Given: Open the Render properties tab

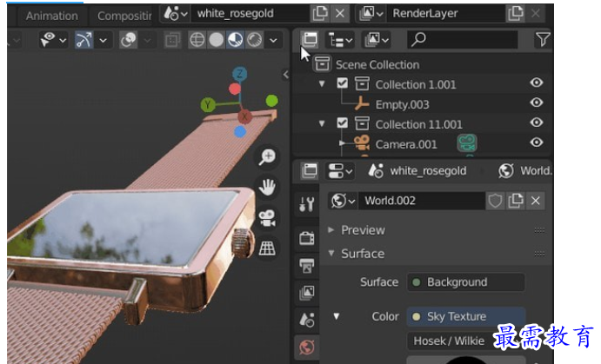Looking at the screenshot, I should tap(307, 237).
